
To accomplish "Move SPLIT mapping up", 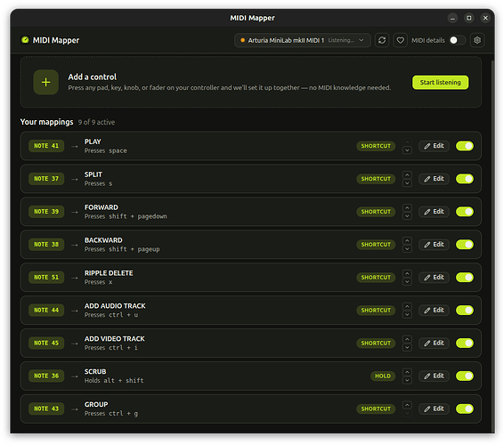I will tap(407, 174).
